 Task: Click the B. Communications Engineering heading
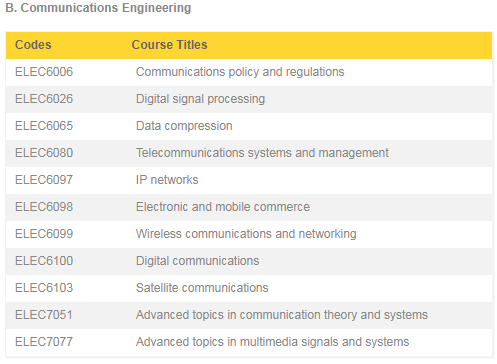(x=98, y=8)
